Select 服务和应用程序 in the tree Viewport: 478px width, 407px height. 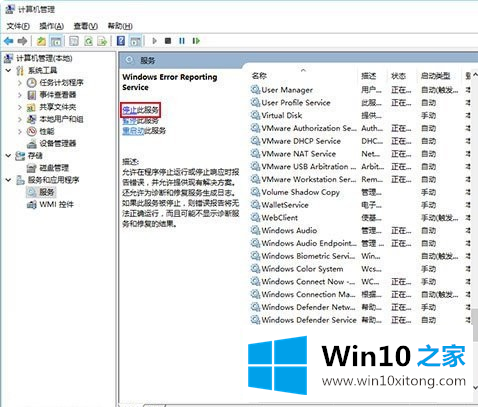click(53, 180)
